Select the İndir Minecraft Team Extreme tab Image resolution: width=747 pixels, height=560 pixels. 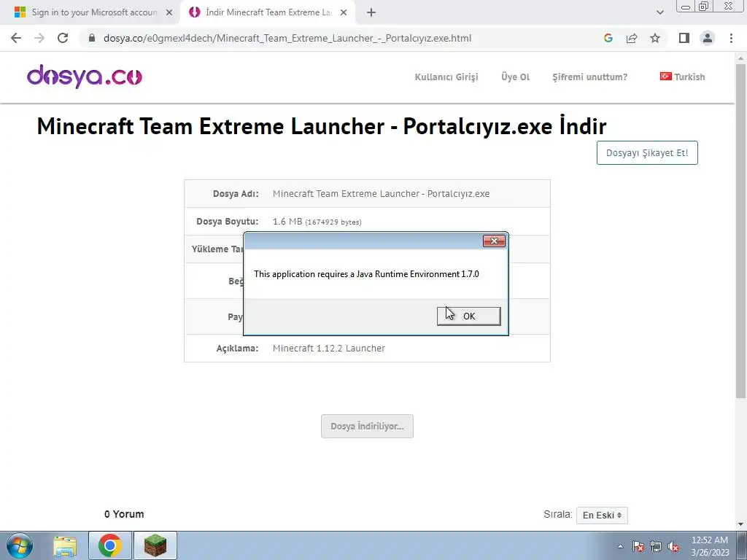point(268,12)
